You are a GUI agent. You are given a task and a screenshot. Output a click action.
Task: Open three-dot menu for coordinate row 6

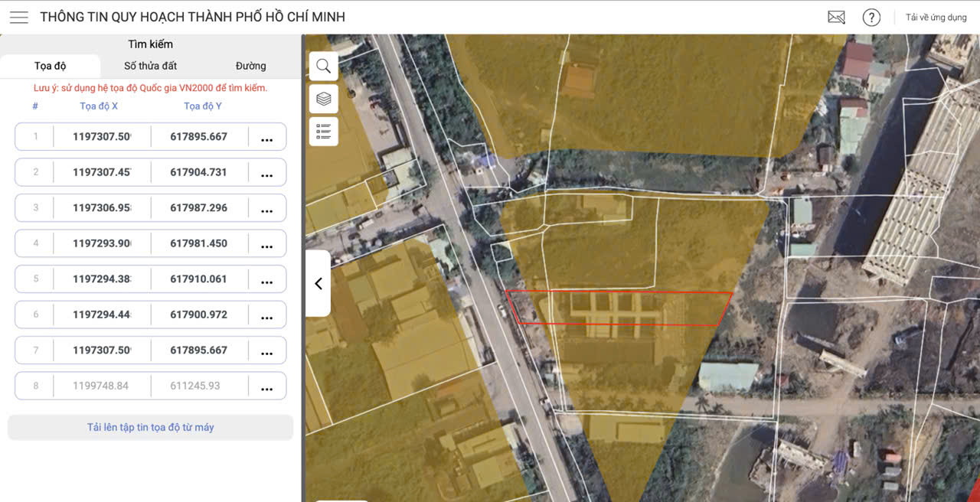tap(267, 315)
